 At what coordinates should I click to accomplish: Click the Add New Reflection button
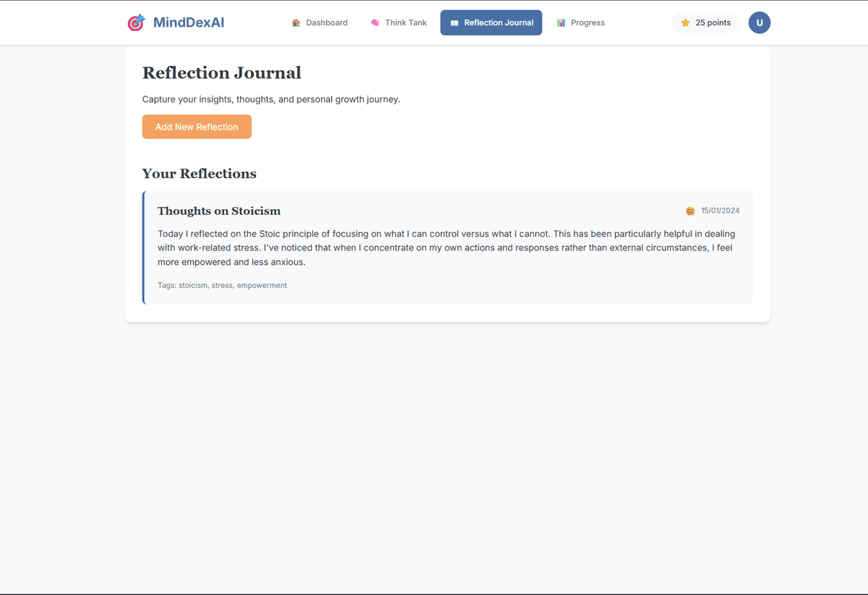tap(196, 127)
